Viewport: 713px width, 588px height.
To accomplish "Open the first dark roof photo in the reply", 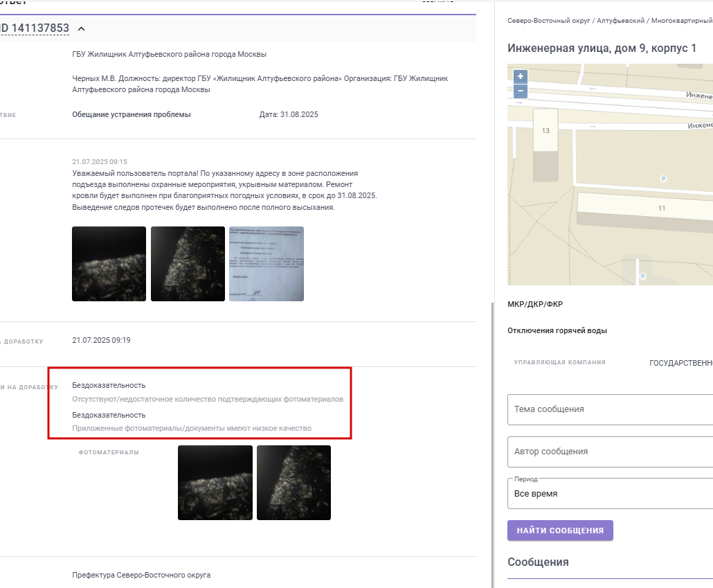I will pyautogui.click(x=109, y=264).
